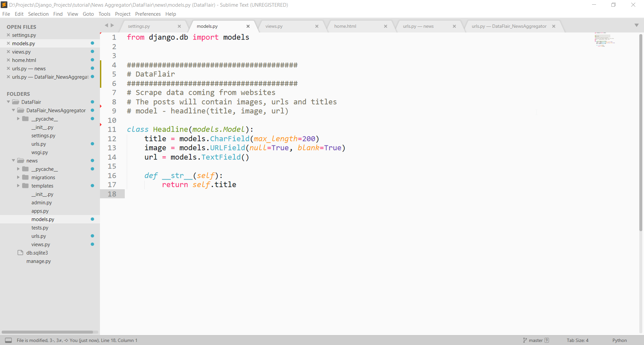Collapse the DataFlair root folder
Viewport: 644px width, 345px height.
tap(8, 102)
